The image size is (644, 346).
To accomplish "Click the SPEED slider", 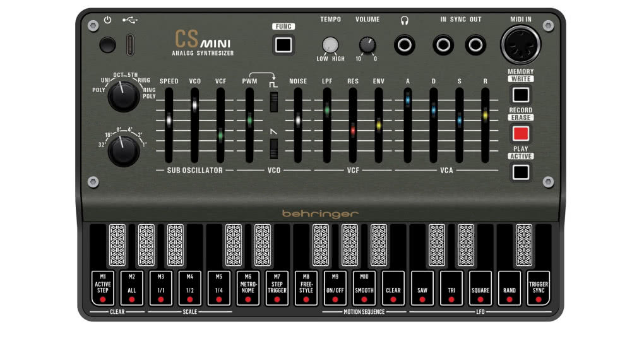I will 169,126.
